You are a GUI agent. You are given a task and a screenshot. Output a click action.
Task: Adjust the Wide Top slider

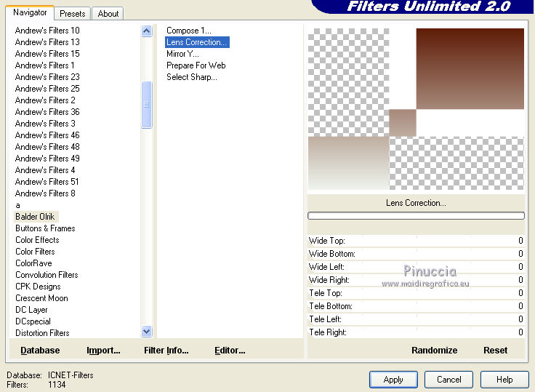pyautogui.click(x=416, y=241)
